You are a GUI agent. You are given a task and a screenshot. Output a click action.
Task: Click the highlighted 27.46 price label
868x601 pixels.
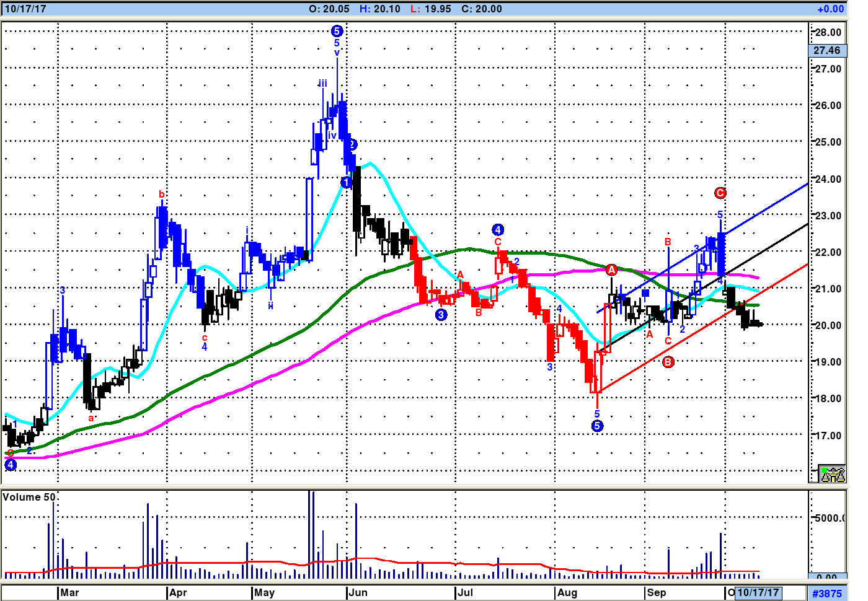(827, 51)
